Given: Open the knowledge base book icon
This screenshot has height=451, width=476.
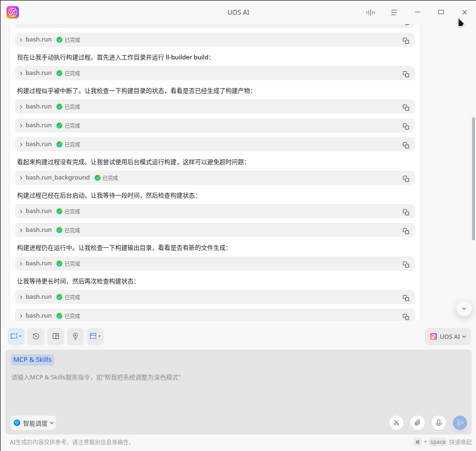Looking at the screenshot, I should [56, 336].
